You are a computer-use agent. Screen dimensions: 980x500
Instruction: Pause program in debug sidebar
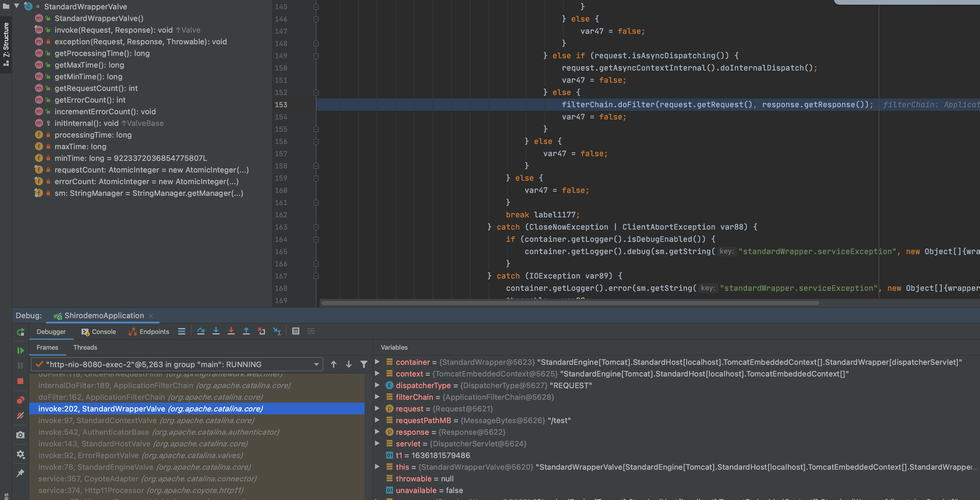pyautogui.click(x=21, y=366)
